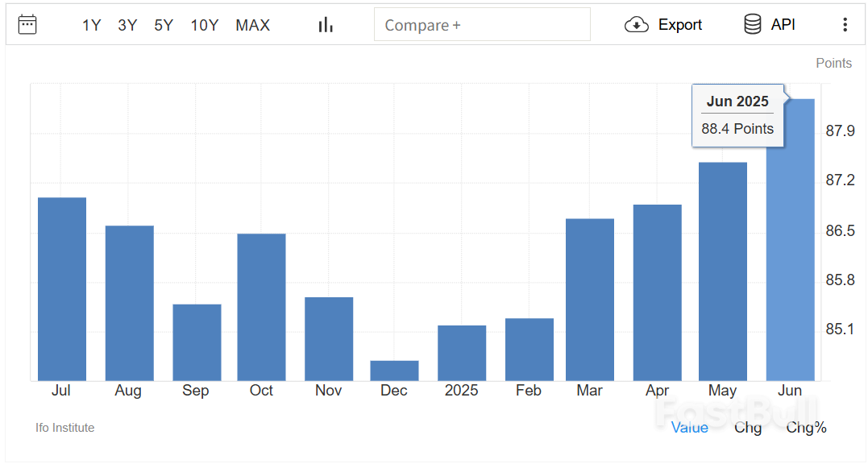Switch to 5Y time range
Image resolution: width=868 pixels, height=464 pixels.
[164, 25]
